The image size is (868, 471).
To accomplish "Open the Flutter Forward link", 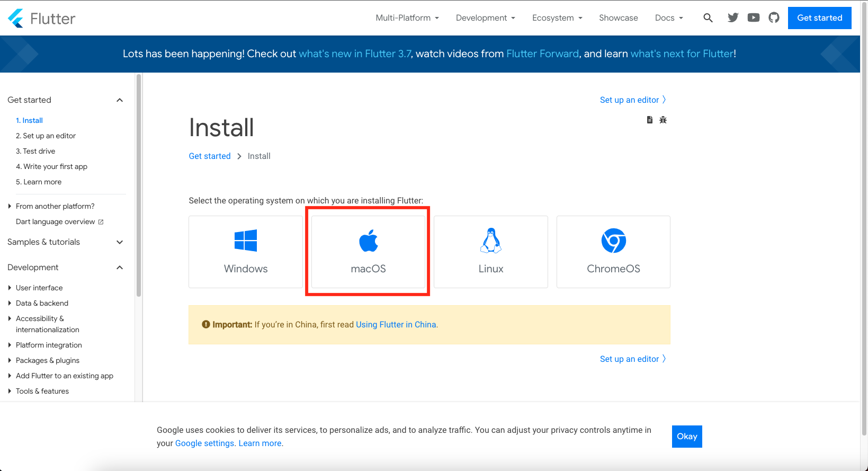I will [x=543, y=54].
